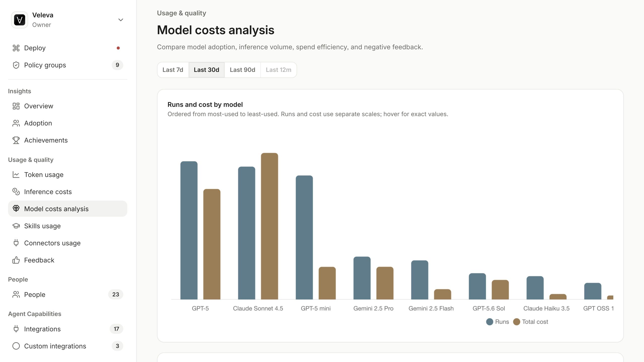Open Integrations under Agent Capabilities
Screen dimensions: 644x362
tap(68, 329)
